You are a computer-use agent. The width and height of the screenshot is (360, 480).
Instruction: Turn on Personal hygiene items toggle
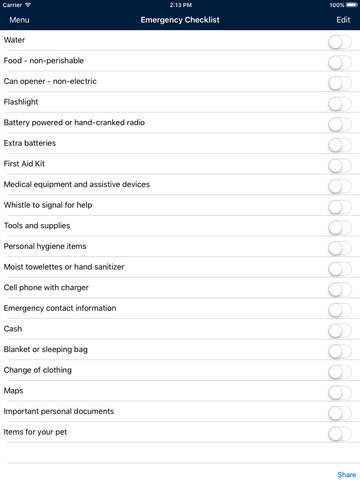coord(340,249)
